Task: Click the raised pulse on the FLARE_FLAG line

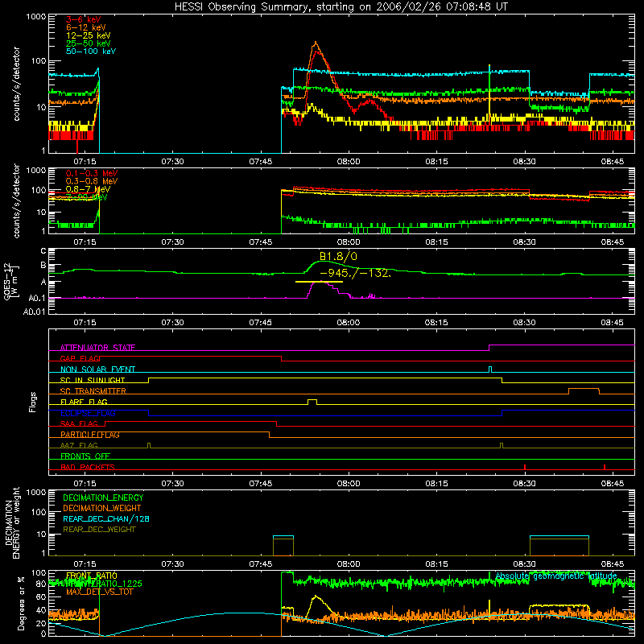Action: point(312,401)
